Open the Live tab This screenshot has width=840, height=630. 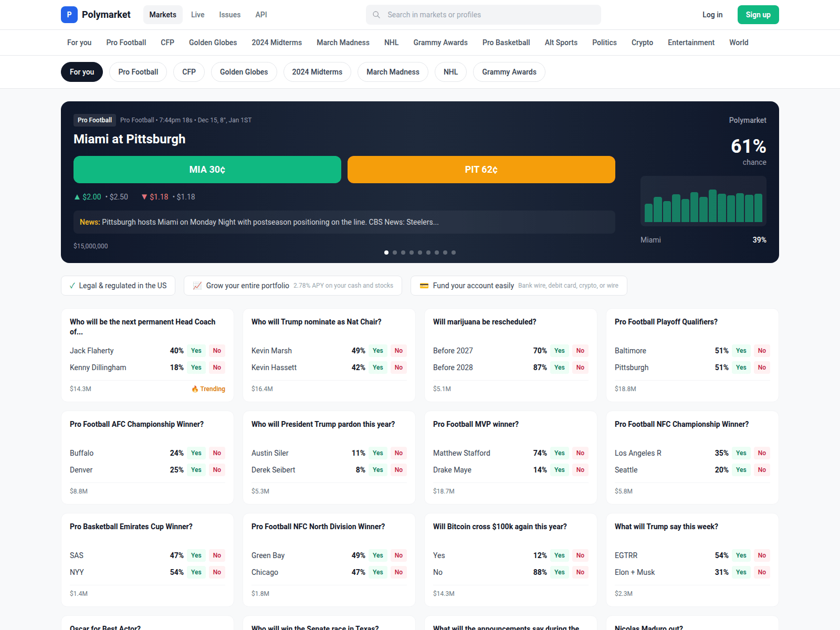(198, 15)
